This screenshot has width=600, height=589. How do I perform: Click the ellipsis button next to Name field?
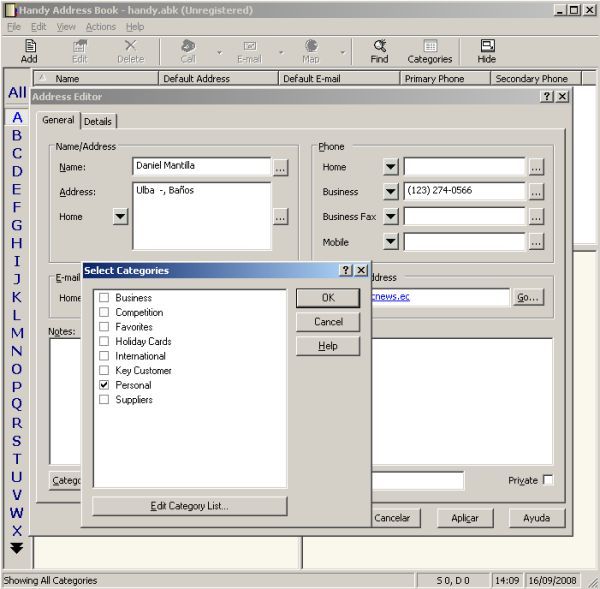[280, 168]
